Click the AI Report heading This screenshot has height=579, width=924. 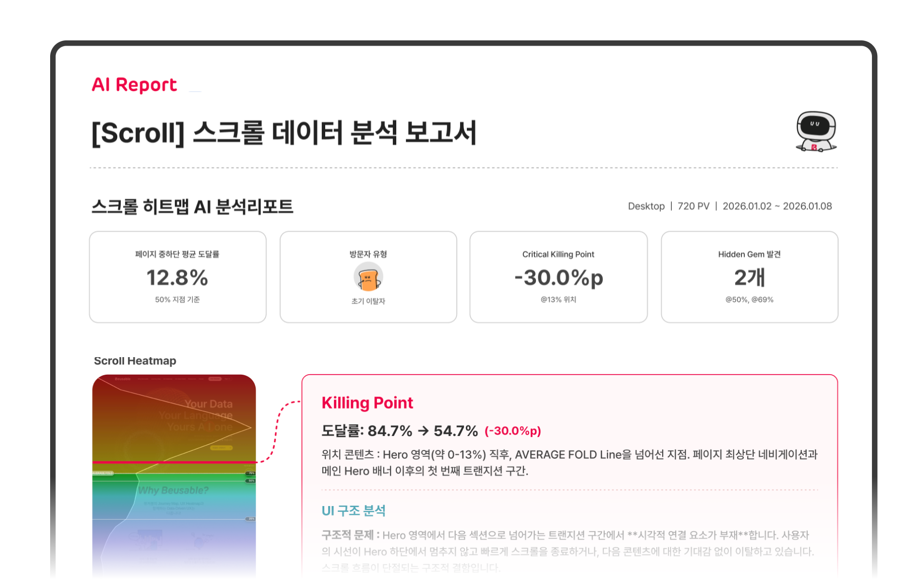click(x=134, y=85)
